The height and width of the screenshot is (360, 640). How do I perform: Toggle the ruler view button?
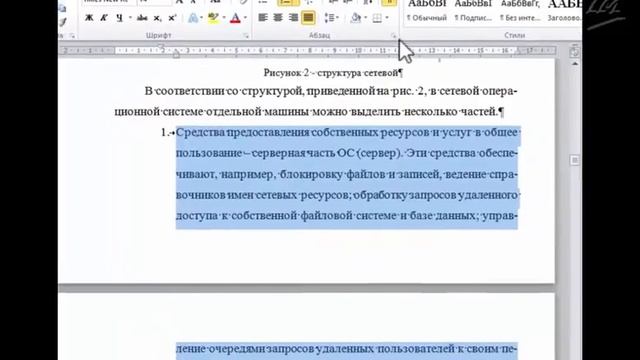[574, 52]
